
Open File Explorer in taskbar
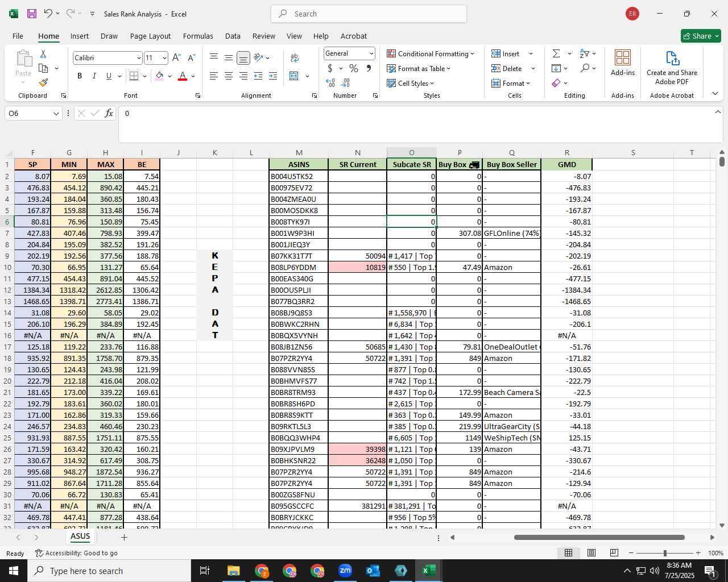tap(233, 571)
